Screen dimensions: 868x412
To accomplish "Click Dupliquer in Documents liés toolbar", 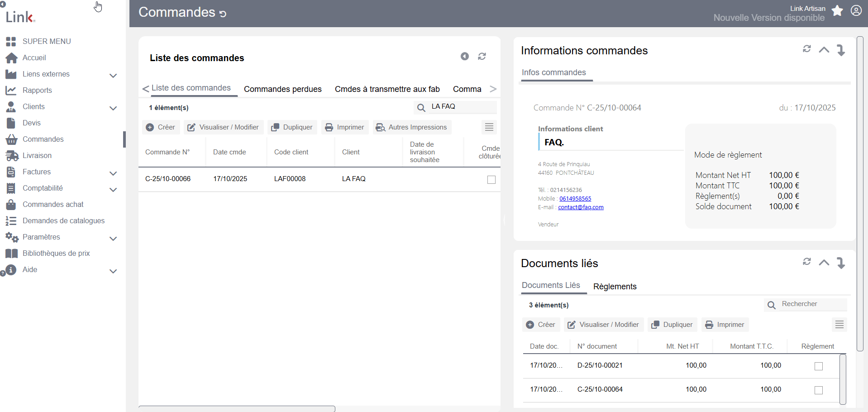I will click(672, 325).
